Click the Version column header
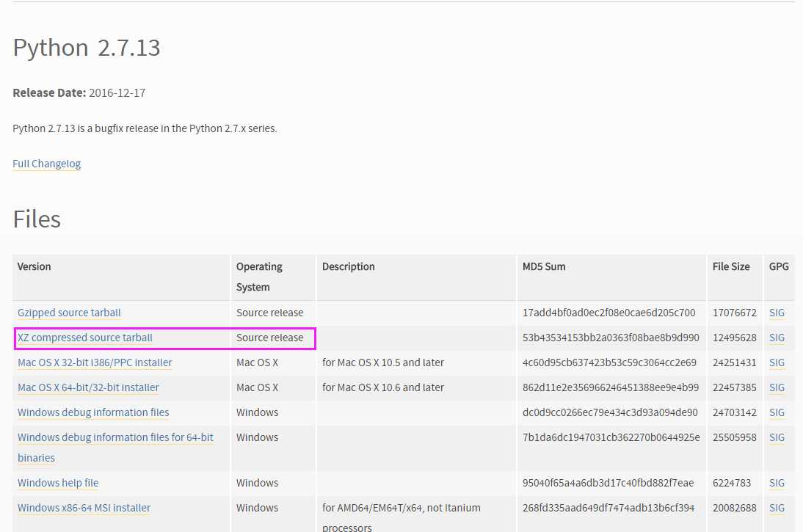 34,267
